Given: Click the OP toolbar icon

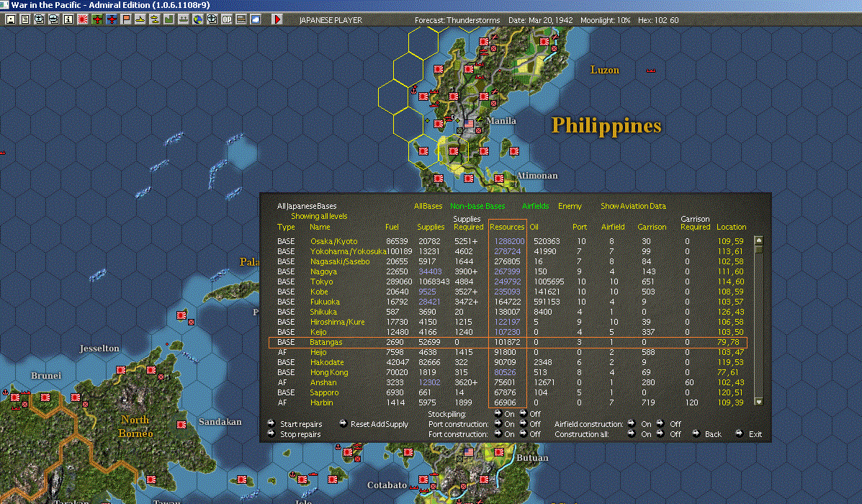Looking at the screenshot, I should 227,19.
